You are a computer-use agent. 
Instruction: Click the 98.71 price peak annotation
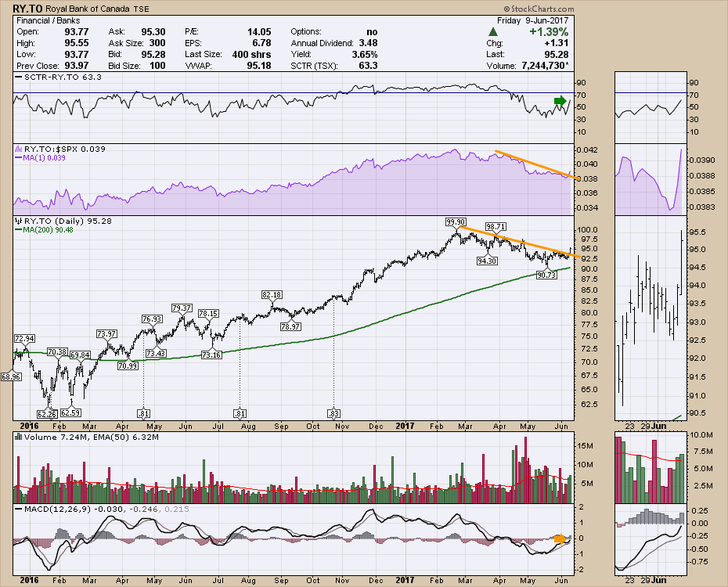(x=496, y=227)
